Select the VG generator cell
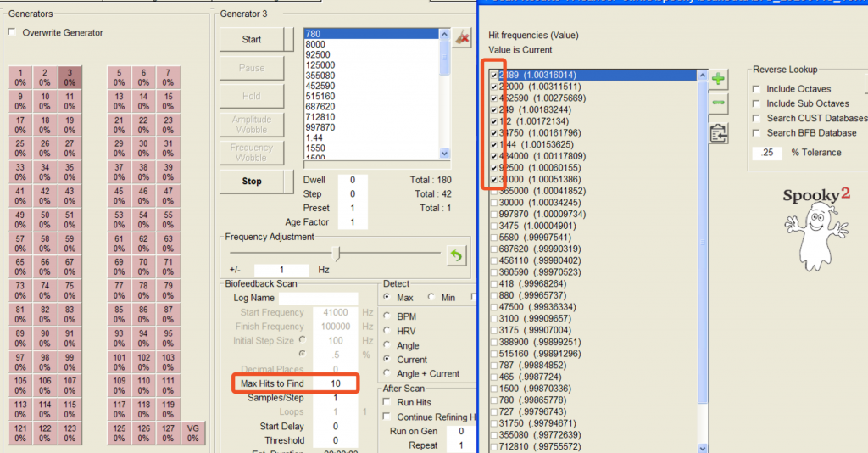Screen dimensions: 868x453 pos(192,433)
